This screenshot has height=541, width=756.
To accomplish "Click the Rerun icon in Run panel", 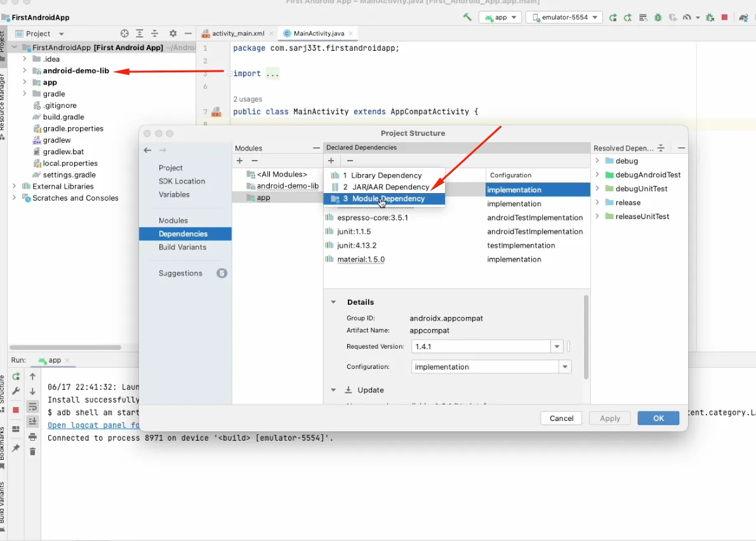I will coord(16,377).
